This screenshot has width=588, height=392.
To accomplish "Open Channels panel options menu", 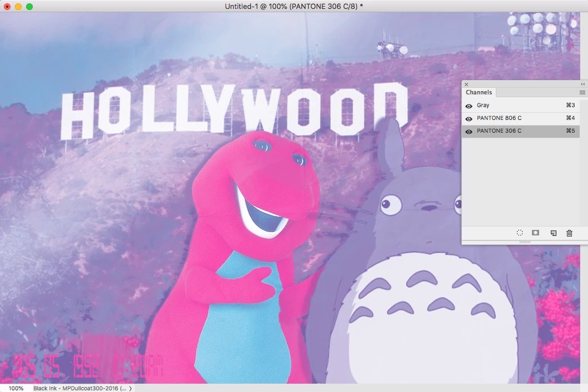I will point(582,92).
